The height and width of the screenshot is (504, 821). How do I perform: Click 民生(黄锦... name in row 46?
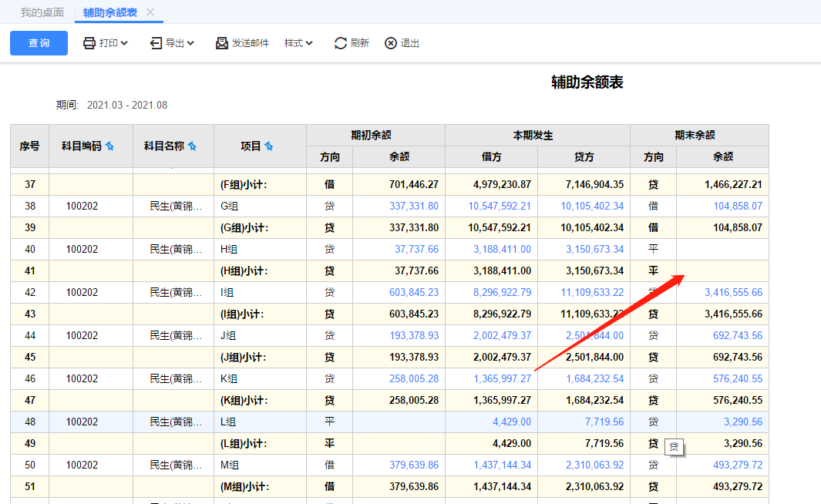[x=176, y=378]
